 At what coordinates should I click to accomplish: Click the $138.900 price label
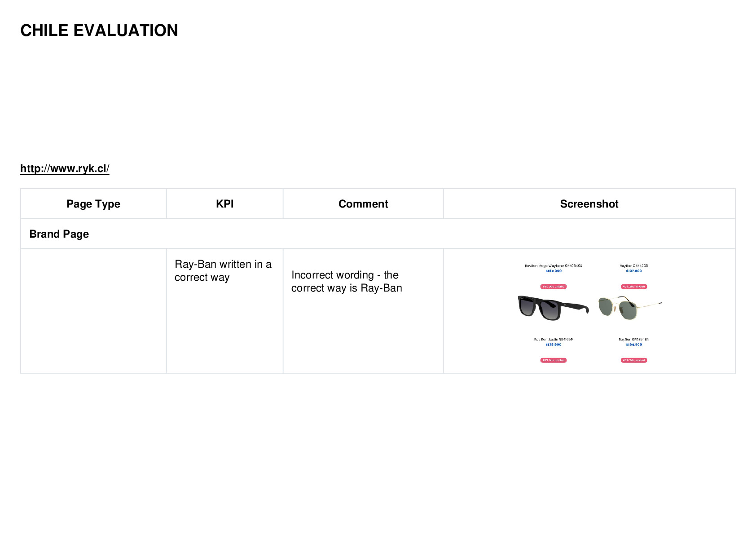(553, 345)
